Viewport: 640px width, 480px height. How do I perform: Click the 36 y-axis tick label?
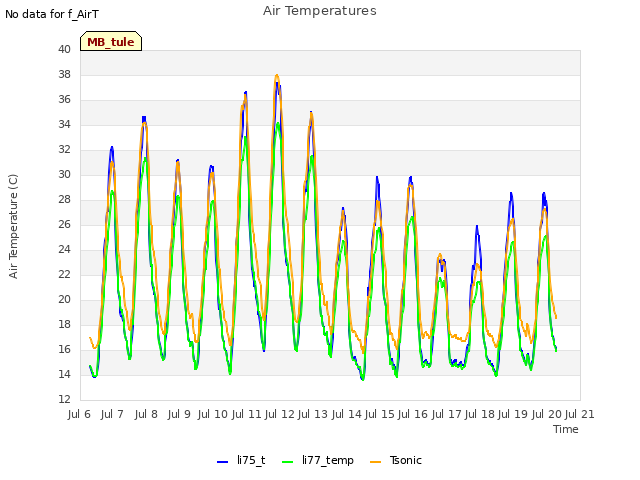coord(64,100)
